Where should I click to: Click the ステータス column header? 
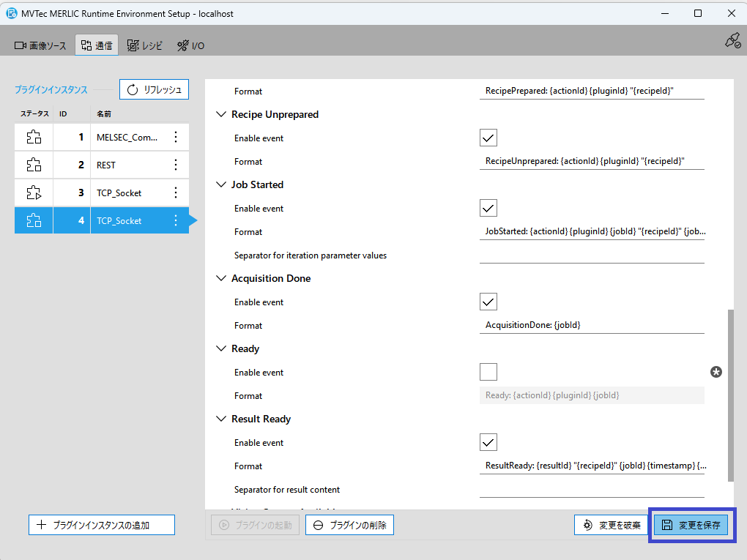(x=34, y=113)
